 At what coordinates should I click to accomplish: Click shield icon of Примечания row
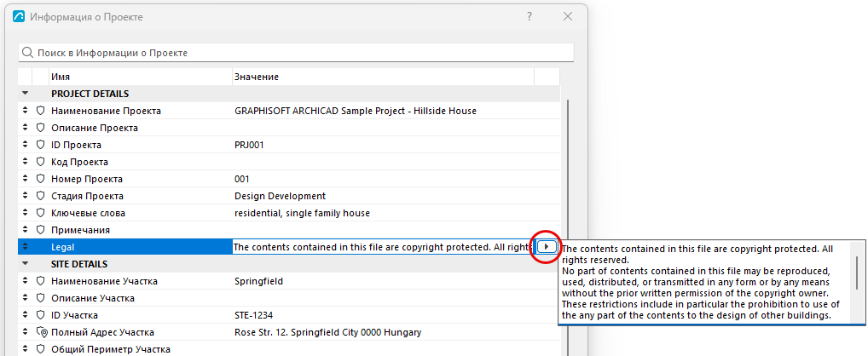(x=40, y=230)
